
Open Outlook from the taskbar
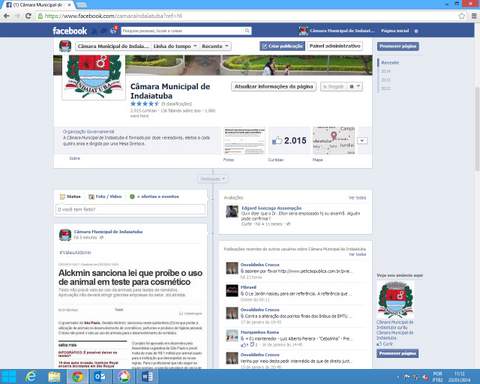[100, 377]
